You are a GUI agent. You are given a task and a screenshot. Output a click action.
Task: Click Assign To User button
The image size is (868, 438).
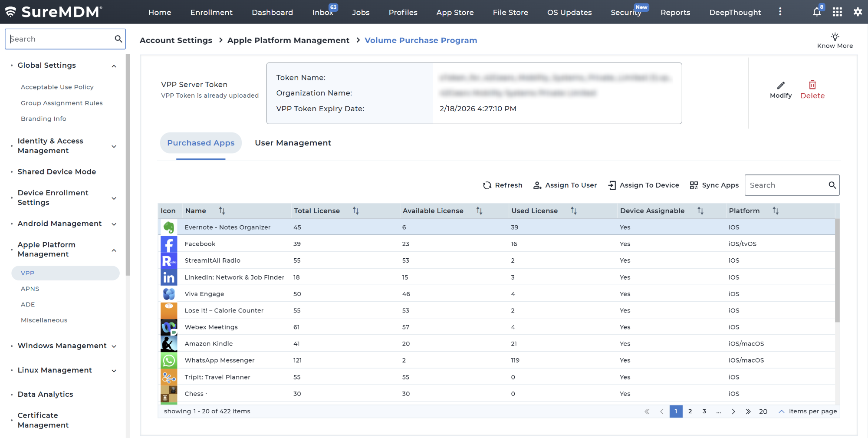tap(565, 185)
